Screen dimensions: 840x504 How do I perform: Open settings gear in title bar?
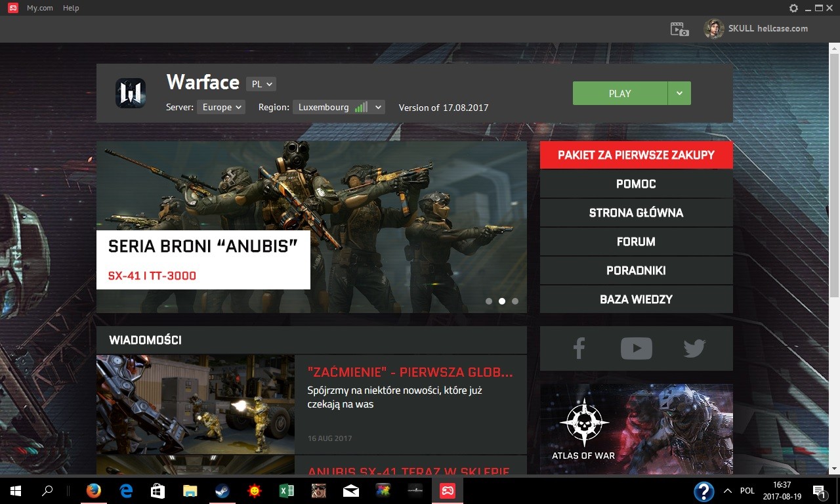pos(793,8)
